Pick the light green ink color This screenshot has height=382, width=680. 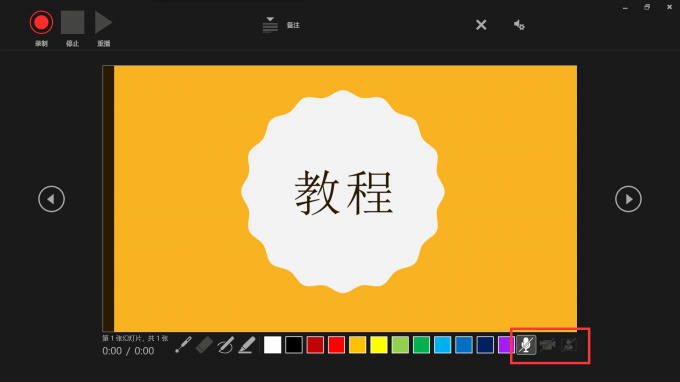400,345
